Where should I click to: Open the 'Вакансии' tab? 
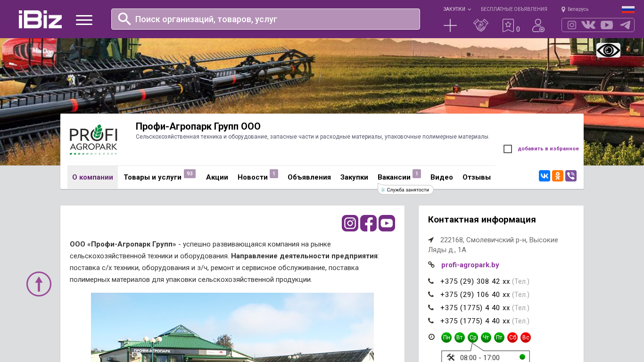tap(394, 177)
